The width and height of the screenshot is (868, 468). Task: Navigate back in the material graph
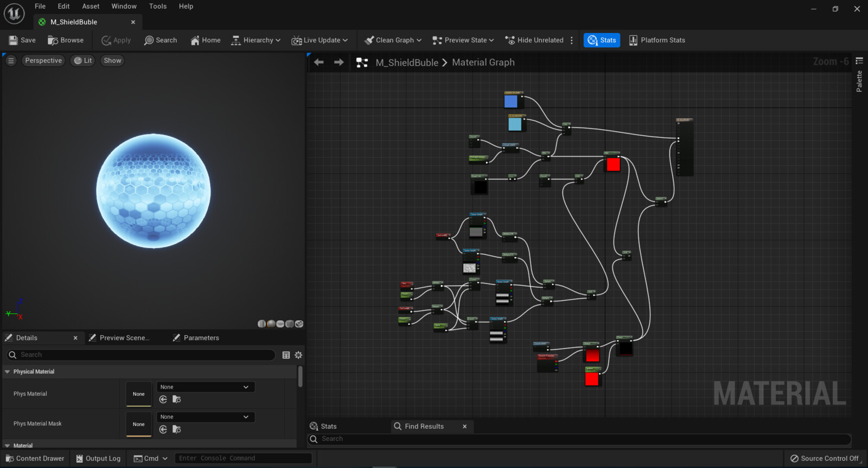tap(319, 62)
